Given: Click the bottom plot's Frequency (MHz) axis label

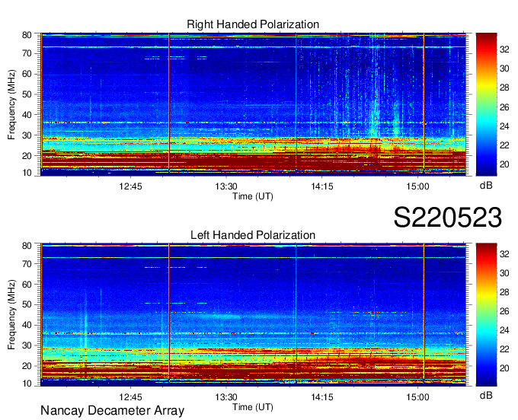Looking at the screenshot, I should pyautogui.click(x=11, y=315).
